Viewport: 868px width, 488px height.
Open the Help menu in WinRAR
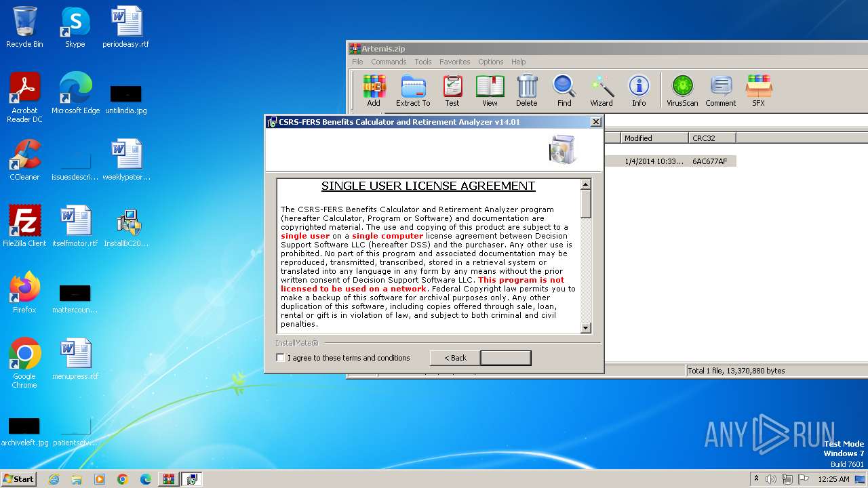[519, 62]
